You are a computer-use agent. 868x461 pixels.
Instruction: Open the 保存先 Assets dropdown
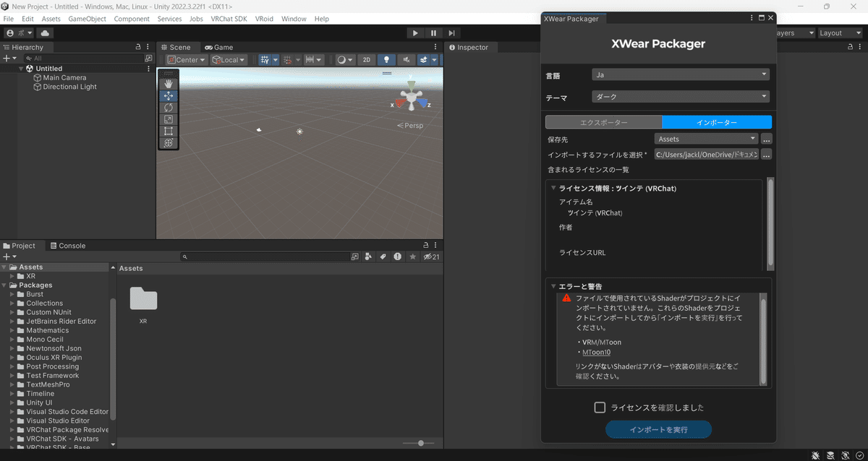(x=706, y=139)
